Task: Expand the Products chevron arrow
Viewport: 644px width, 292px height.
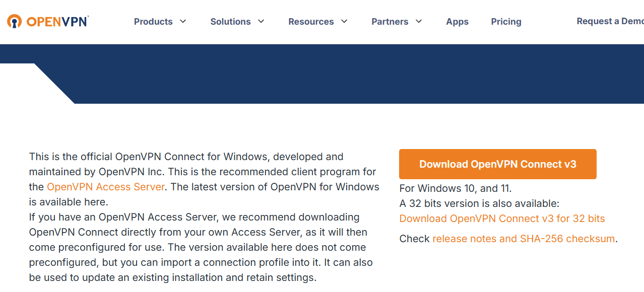Action: pyautogui.click(x=183, y=21)
